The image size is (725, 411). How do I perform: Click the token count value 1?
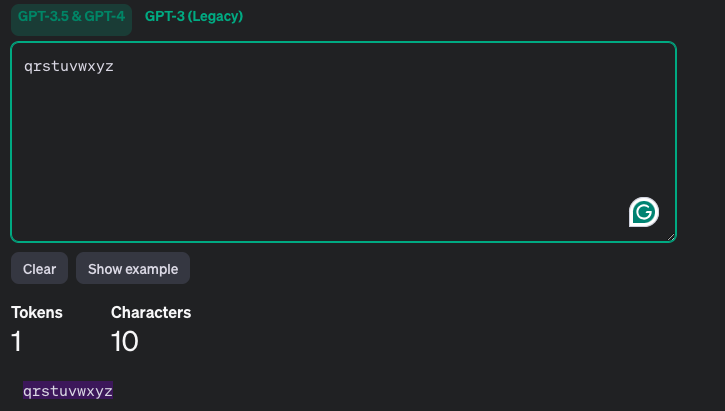tap(17, 341)
